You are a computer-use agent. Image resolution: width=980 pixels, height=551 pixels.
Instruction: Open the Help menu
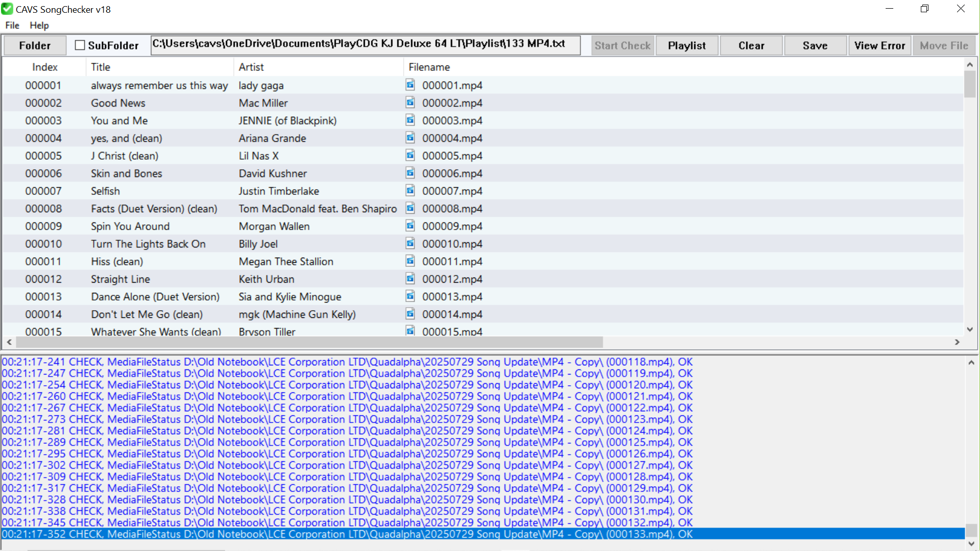[39, 25]
